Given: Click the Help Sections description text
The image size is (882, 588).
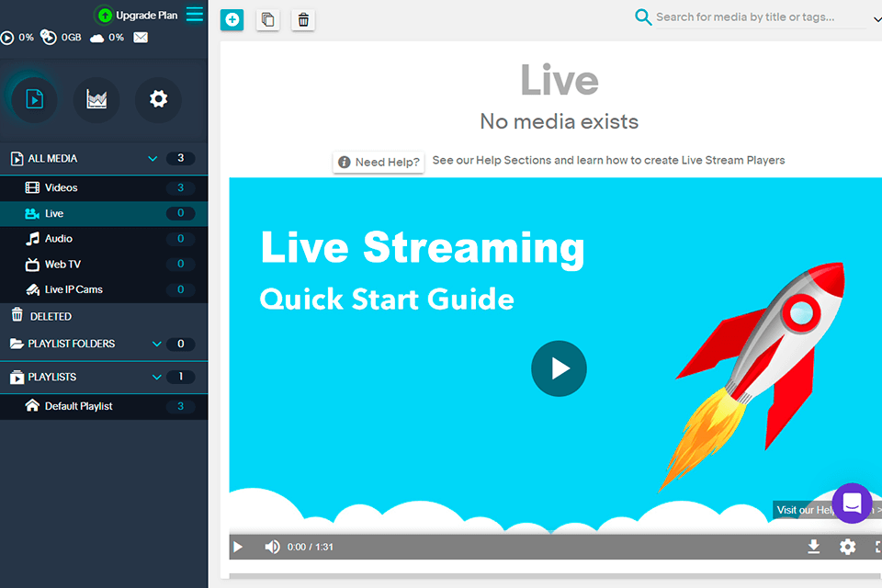Looking at the screenshot, I should tap(608, 161).
